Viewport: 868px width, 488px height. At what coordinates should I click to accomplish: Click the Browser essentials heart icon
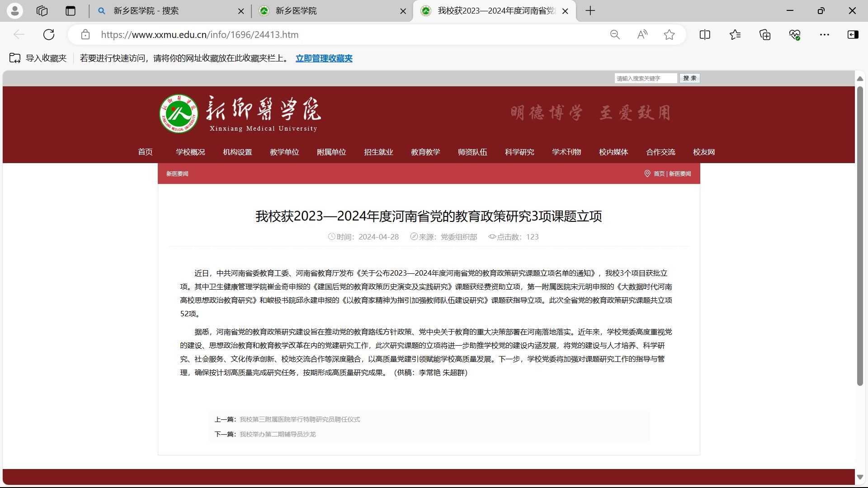point(795,35)
